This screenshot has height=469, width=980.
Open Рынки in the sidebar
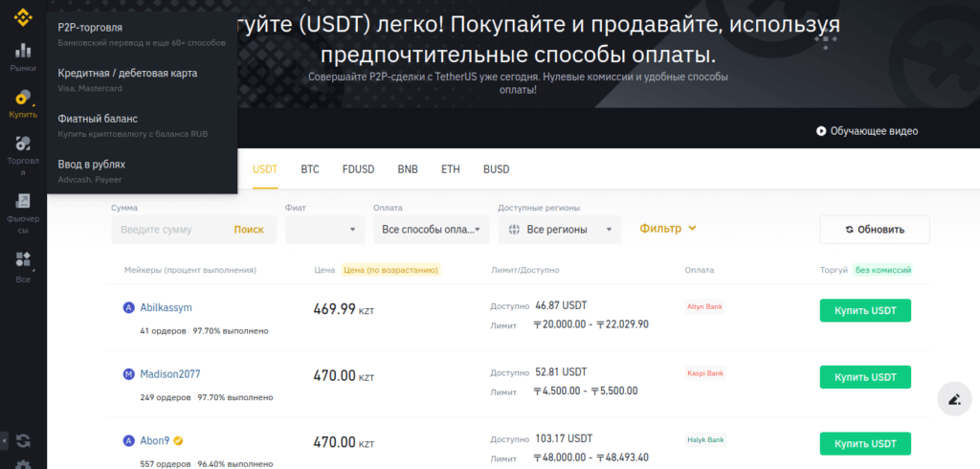tap(23, 57)
